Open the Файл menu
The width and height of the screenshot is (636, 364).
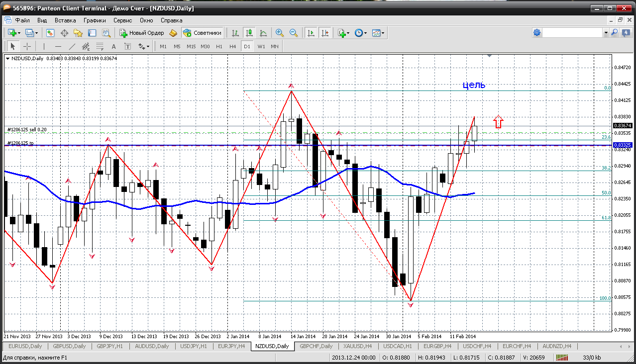(22, 20)
